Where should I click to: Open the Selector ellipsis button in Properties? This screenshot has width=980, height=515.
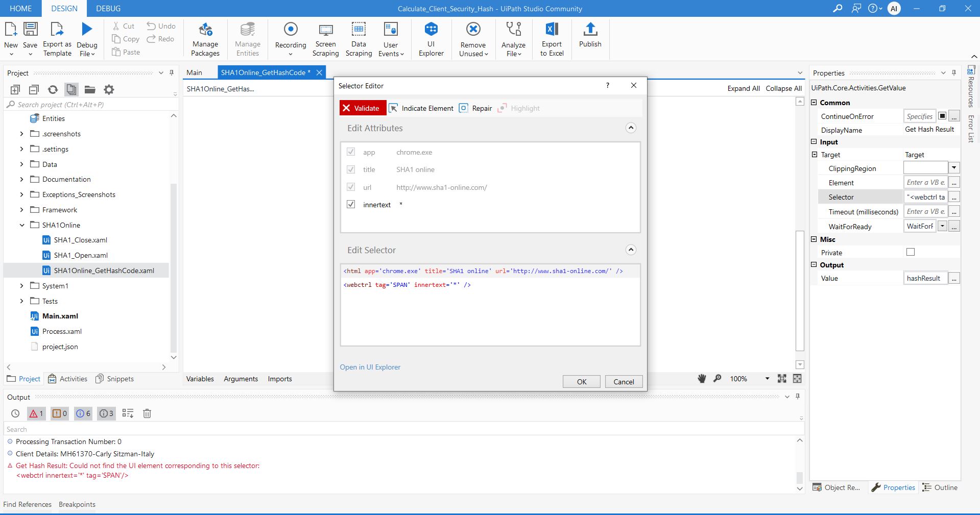click(954, 197)
